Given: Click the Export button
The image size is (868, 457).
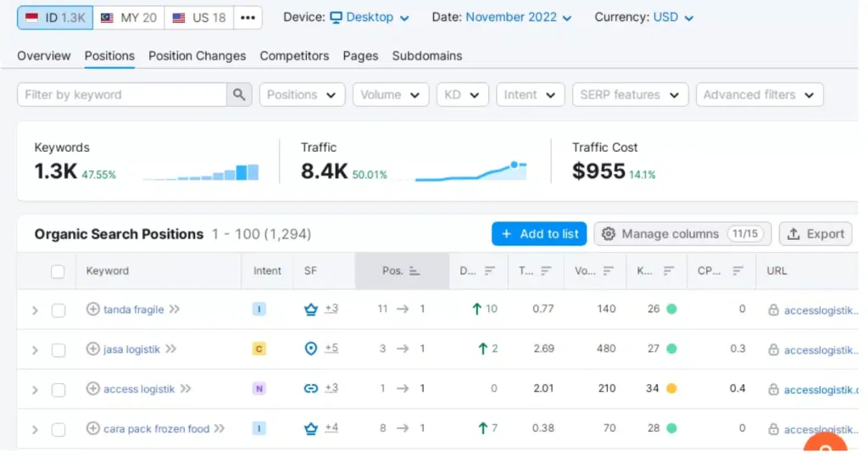Looking at the screenshot, I should [x=816, y=234].
